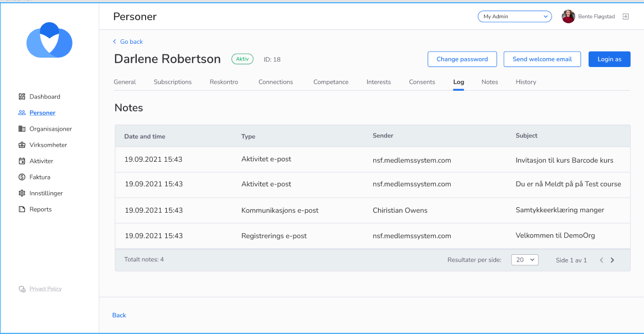Open the Privacy Policy link

(x=45, y=289)
